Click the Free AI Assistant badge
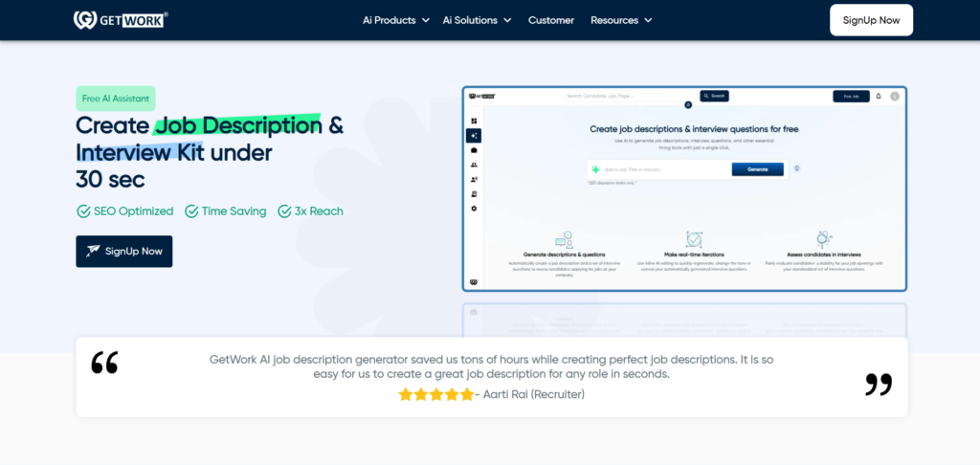Screen dimensions: 980x465 pos(116,99)
